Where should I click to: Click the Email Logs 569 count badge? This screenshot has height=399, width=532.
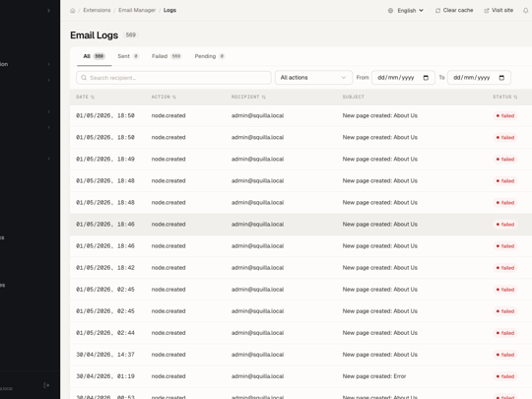(131, 34)
